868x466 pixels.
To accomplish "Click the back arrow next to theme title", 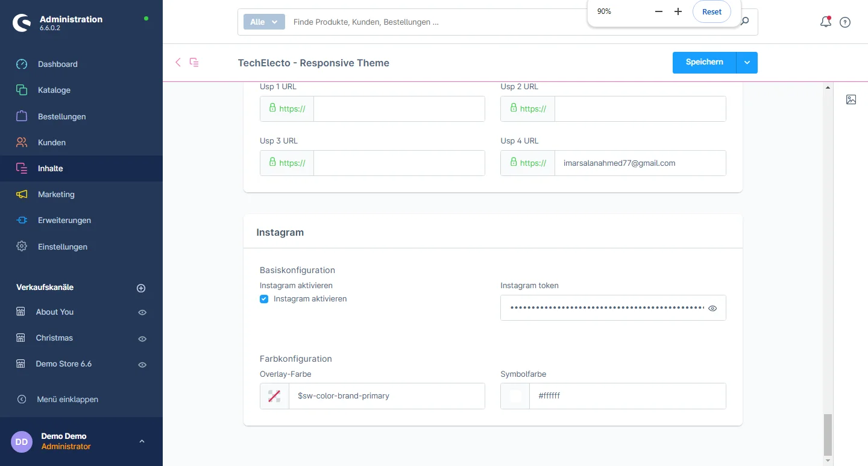I will (178, 62).
